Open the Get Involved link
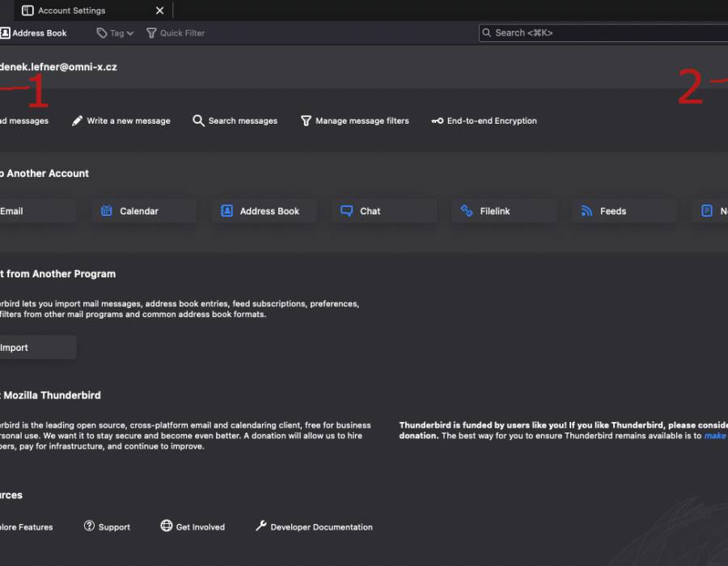Screen dimensions: 728x566 pyautogui.click(x=193, y=526)
